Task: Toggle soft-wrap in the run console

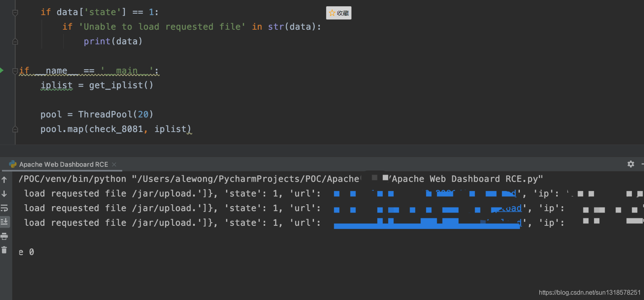Action: pos(4,208)
